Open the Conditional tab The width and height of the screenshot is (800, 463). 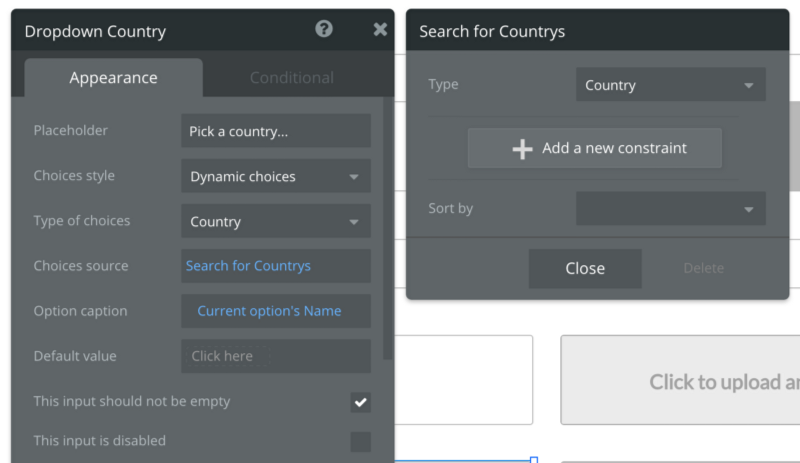coord(291,77)
